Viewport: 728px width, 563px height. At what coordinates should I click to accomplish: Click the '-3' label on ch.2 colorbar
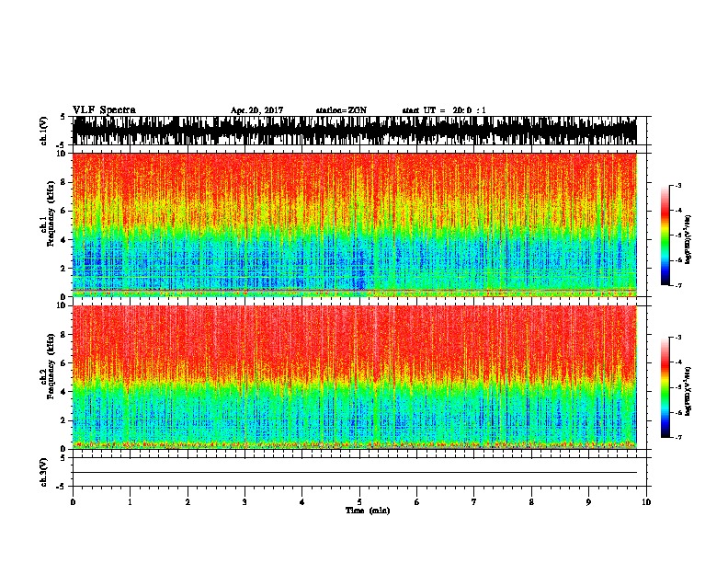click(x=678, y=338)
